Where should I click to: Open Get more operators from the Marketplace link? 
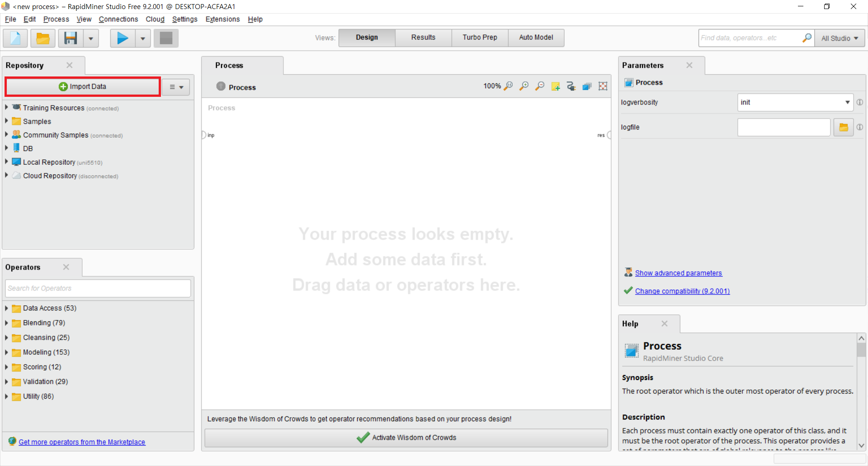click(82, 442)
